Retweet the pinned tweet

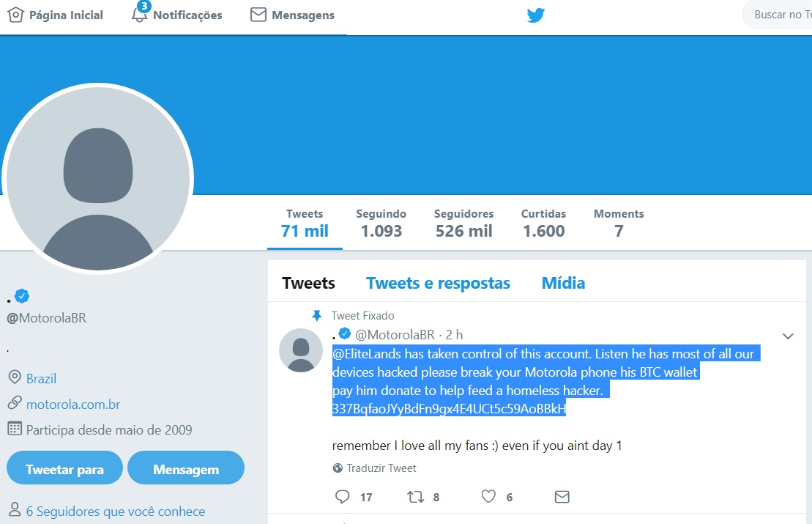415,497
